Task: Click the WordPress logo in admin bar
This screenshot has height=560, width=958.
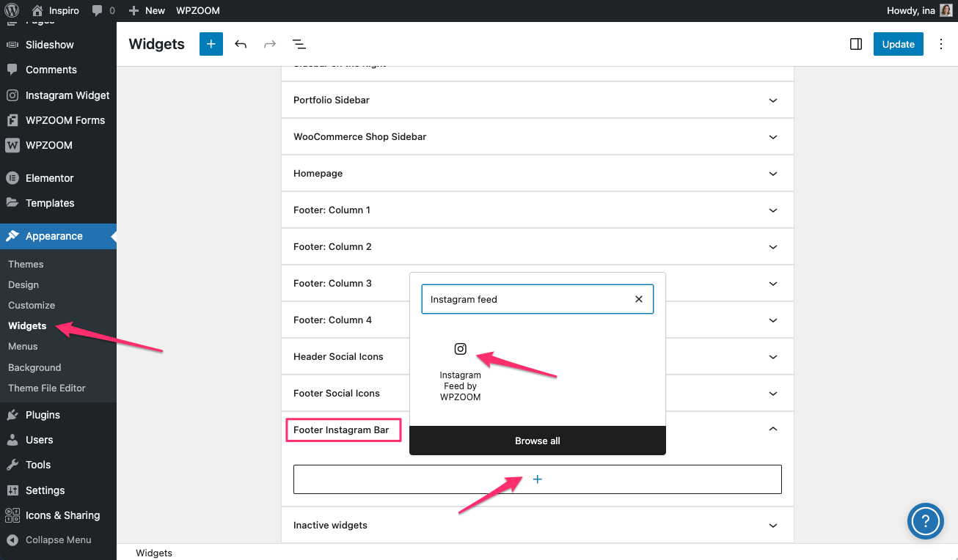Action: click(x=12, y=10)
